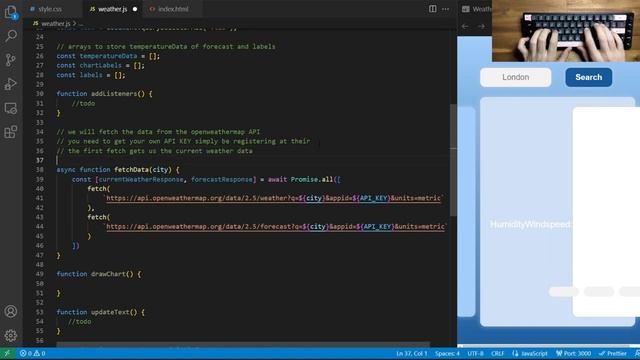
Task: Select weather.js in the breadcrumb
Action: [56, 24]
